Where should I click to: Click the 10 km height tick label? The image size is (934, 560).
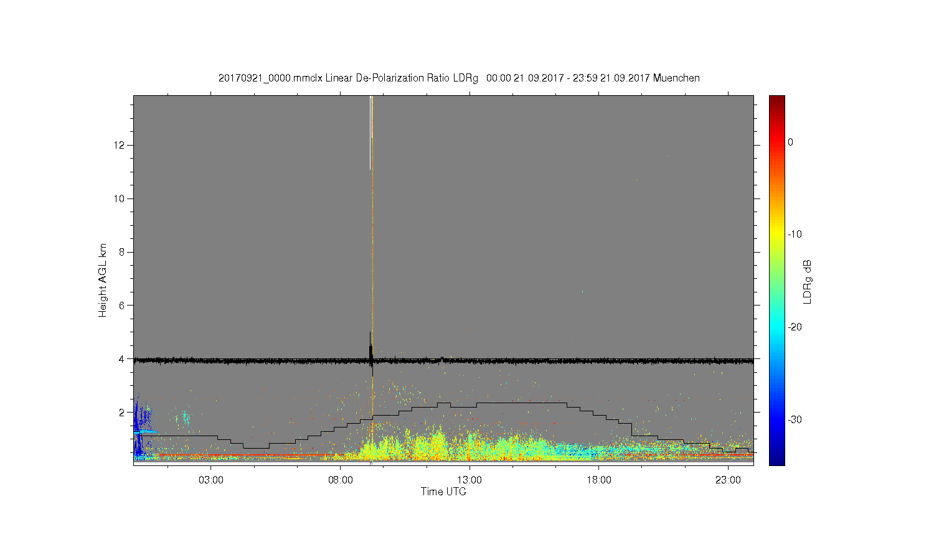(x=120, y=198)
